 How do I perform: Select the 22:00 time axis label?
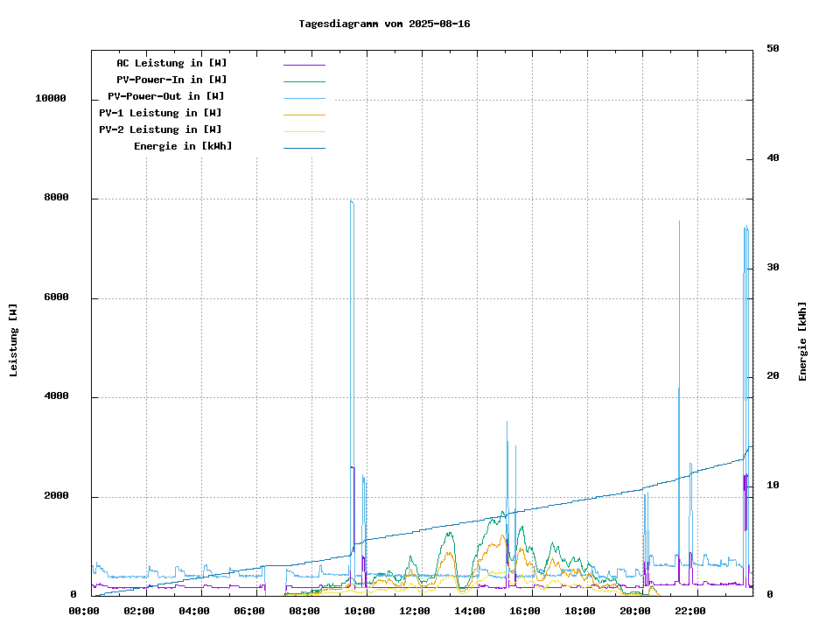point(689,611)
